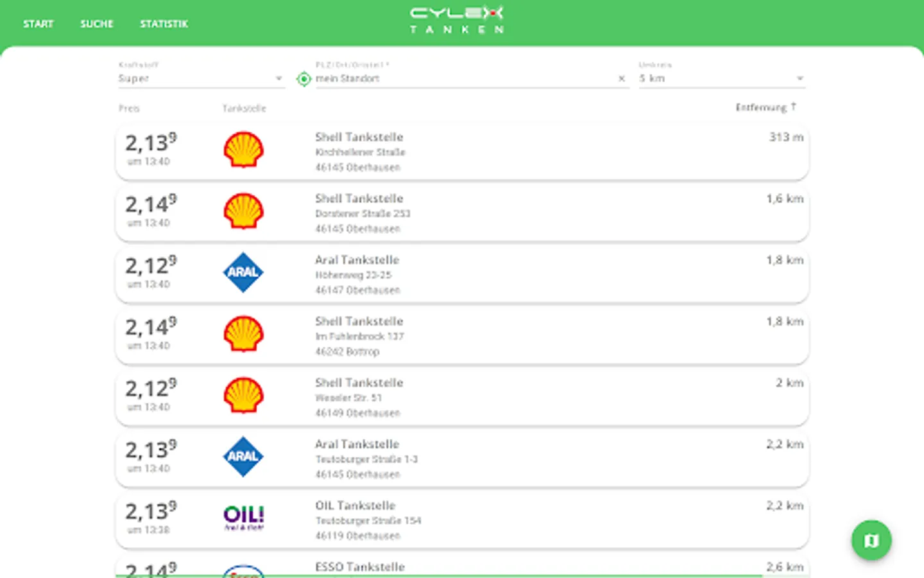
Task: Click the 2,12 price of Höhenweg Aral
Action: coord(151,265)
